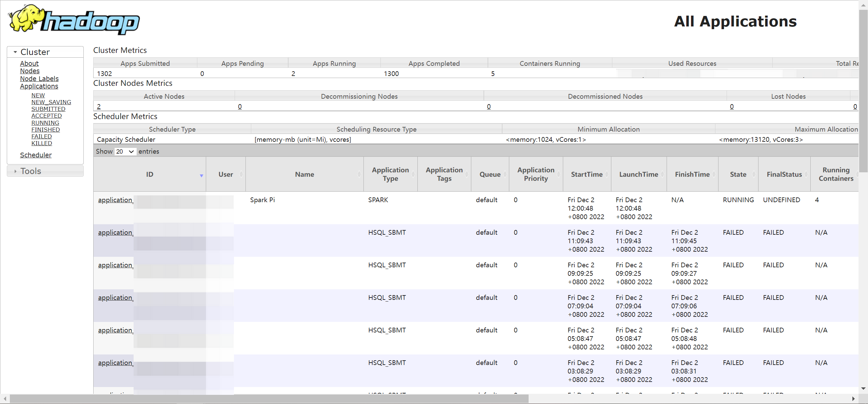Sort table by FinalStatus column
The width and height of the screenshot is (868, 404).
pos(784,174)
